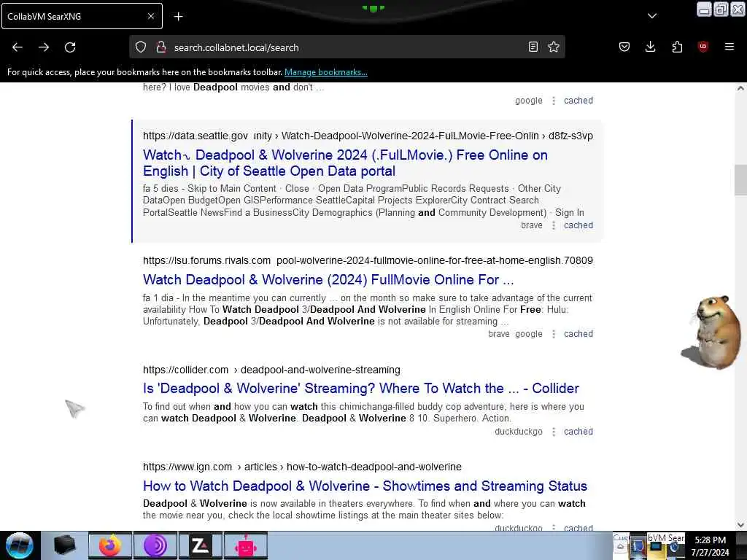This screenshot has width=747, height=560.
Task: Go back with the browser back arrow
Action: click(x=18, y=47)
